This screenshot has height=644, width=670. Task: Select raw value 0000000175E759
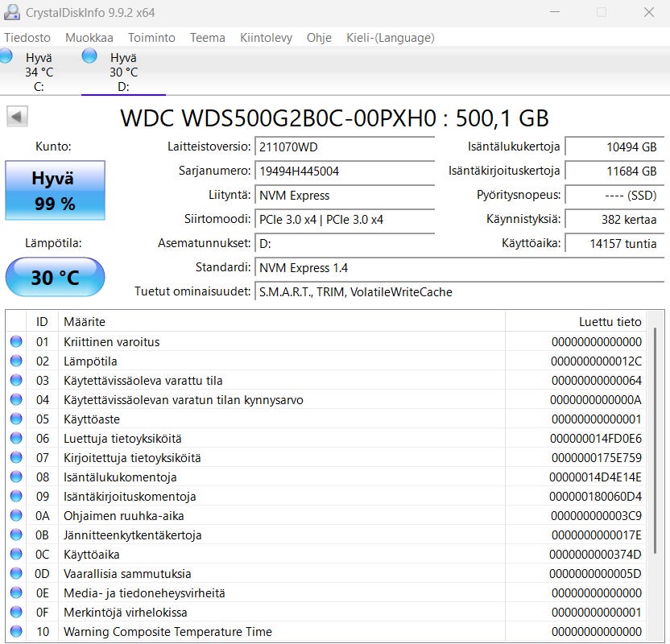tap(597, 458)
